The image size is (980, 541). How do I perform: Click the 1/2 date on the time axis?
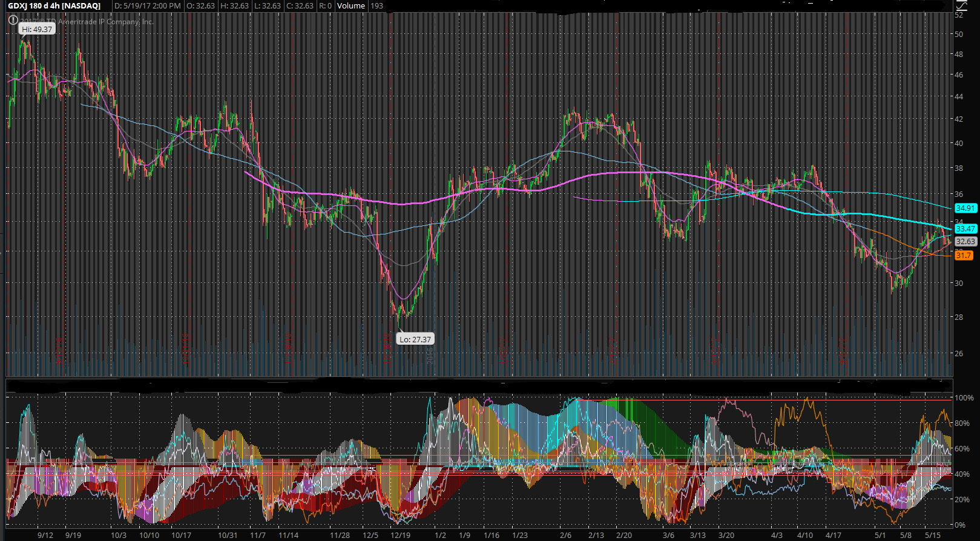(440, 536)
